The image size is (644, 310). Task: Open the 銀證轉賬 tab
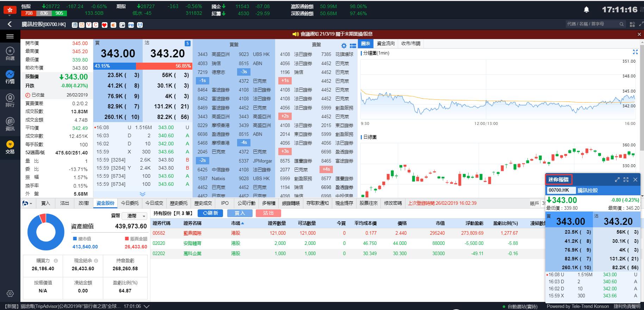point(291,203)
